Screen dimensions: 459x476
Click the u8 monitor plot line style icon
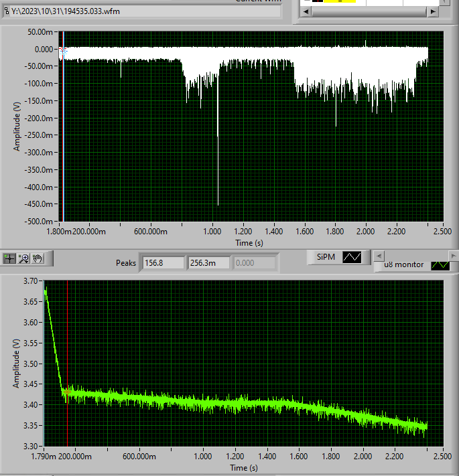click(440, 265)
